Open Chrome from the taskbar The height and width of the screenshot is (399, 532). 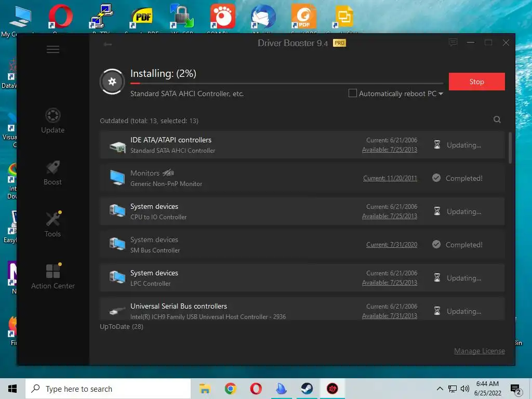click(x=230, y=389)
